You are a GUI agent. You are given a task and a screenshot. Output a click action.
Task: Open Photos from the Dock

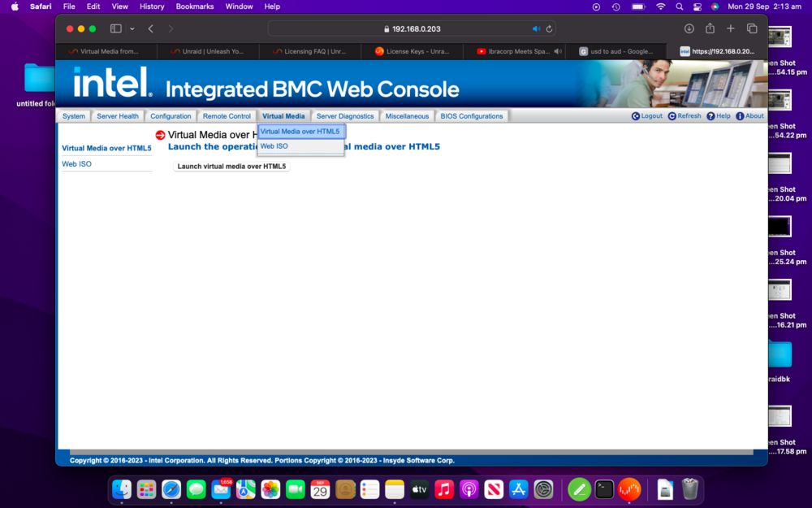(x=270, y=489)
